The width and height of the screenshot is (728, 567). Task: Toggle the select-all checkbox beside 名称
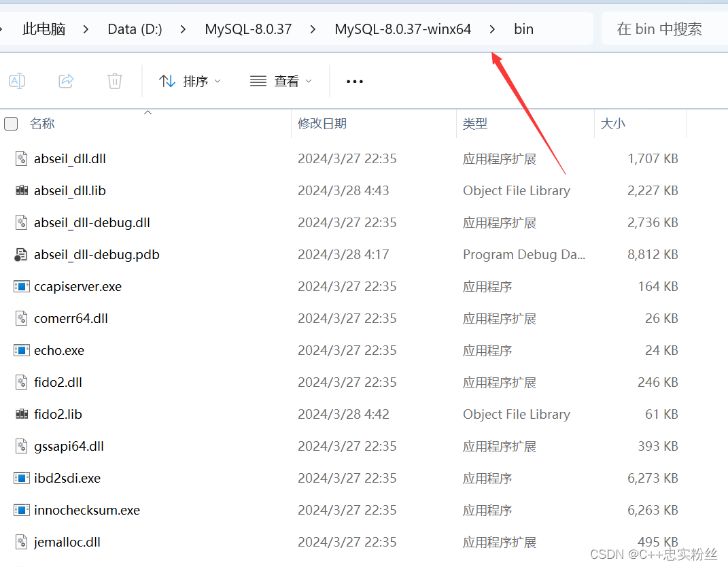11,124
